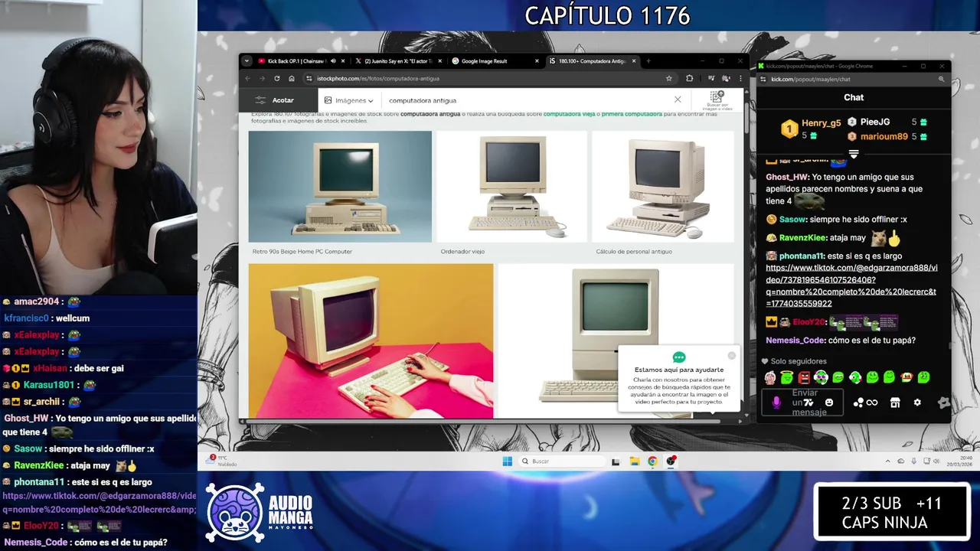Screen dimensions: 980x551
Task: Click the Enviar un mensaje chat field
Action: click(x=804, y=403)
